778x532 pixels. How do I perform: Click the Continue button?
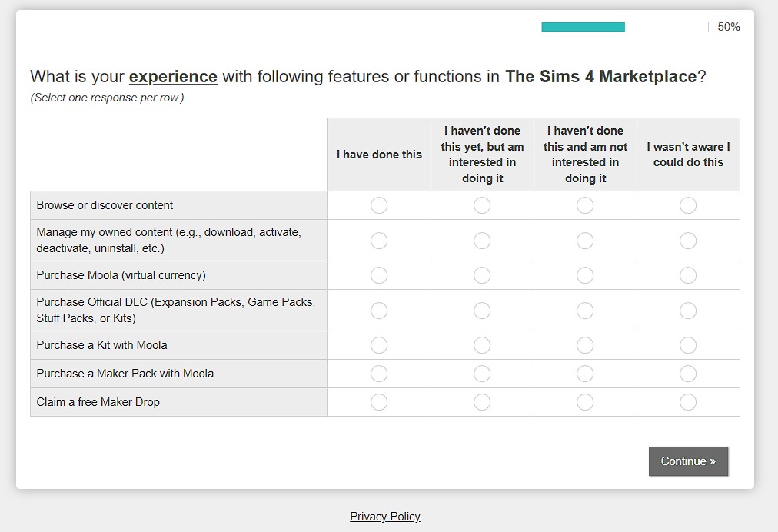(x=688, y=461)
